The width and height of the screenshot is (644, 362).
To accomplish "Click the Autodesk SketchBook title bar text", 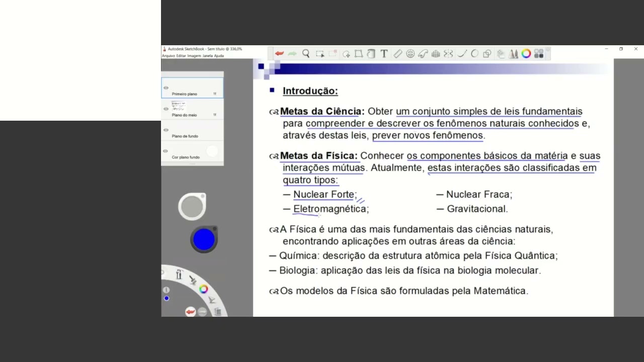I will pyautogui.click(x=205, y=49).
